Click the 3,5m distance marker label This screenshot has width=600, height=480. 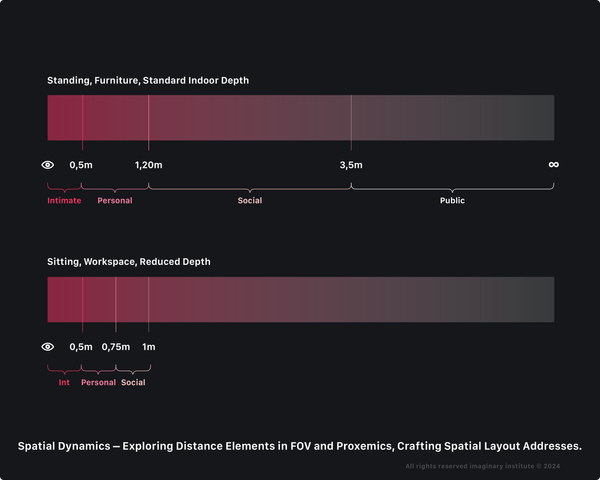click(351, 165)
